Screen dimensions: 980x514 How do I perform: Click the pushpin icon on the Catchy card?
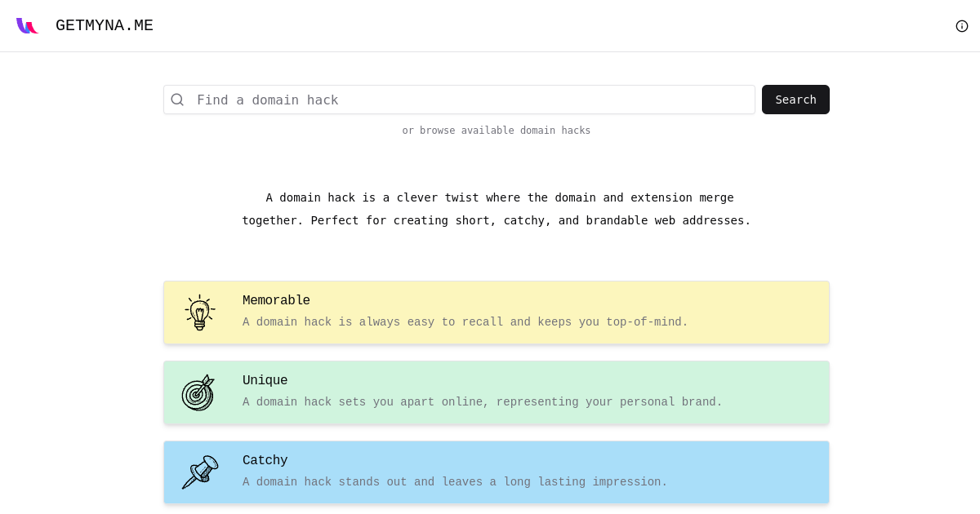(200, 472)
